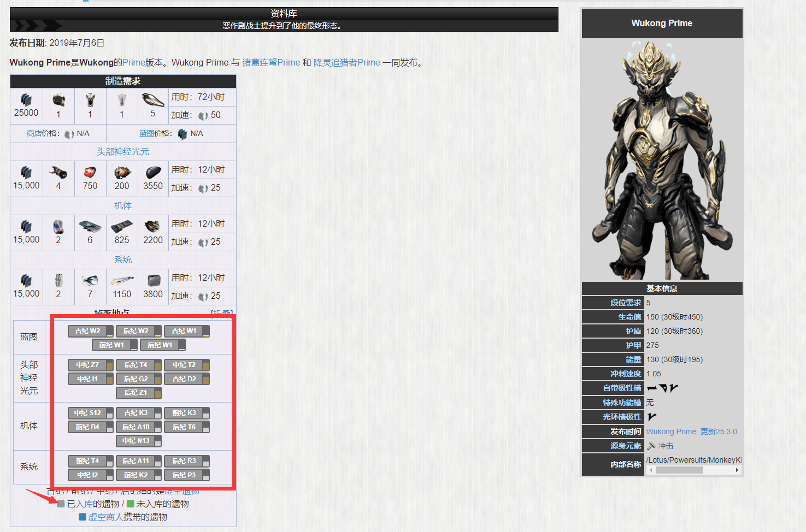Click systems part icon in top crafting row
The height and width of the screenshot is (532, 806).
(122, 99)
